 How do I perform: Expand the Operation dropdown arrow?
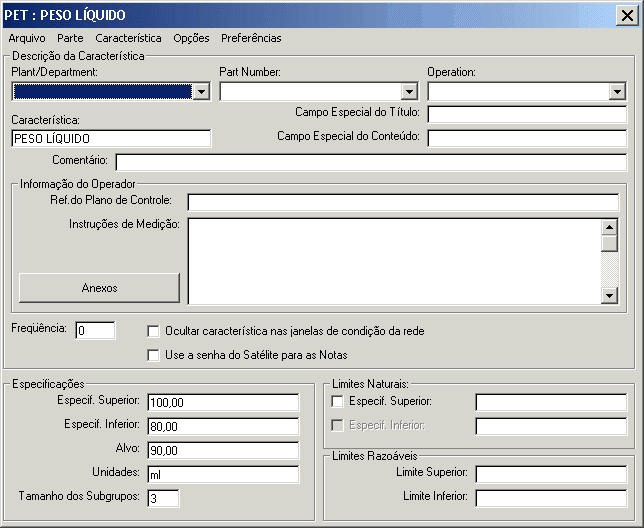617,92
